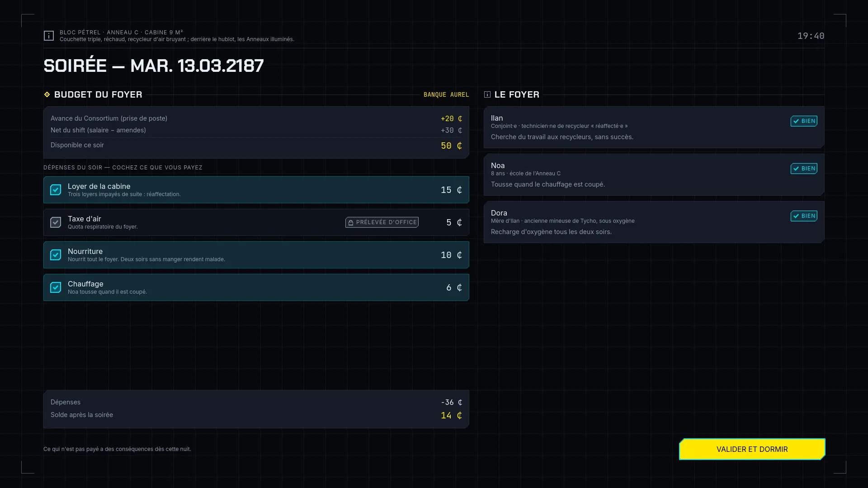The height and width of the screenshot is (488, 868).
Task: Select the Ilan household member card
Action: pos(654,127)
